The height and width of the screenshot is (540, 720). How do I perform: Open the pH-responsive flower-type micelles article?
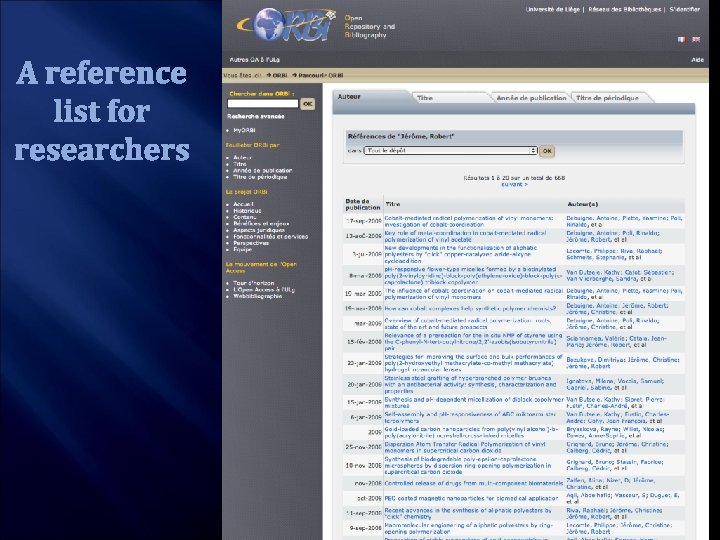[473, 276]
